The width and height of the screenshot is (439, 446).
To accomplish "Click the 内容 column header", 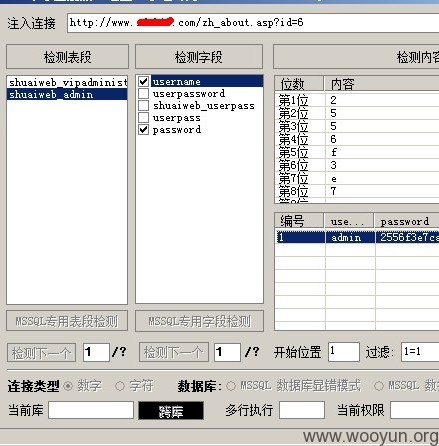I will tap(382, 84).
